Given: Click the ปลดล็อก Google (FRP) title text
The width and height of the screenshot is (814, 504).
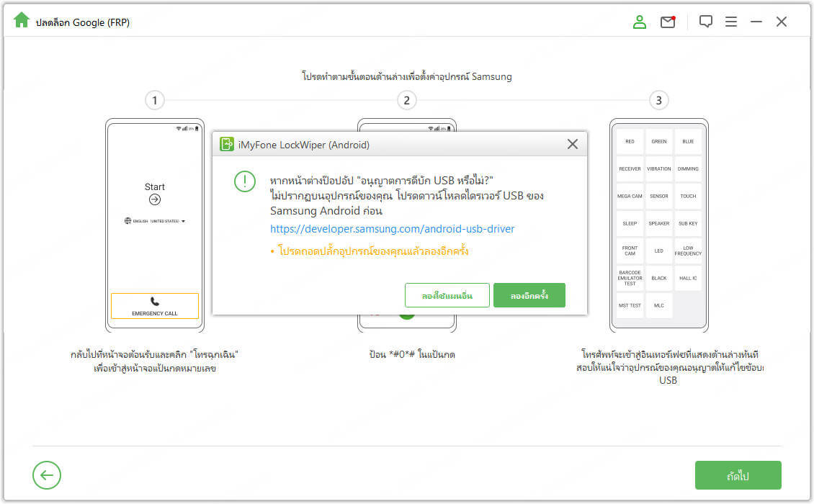Looking at the screenshot, I should tap(83, 22).
